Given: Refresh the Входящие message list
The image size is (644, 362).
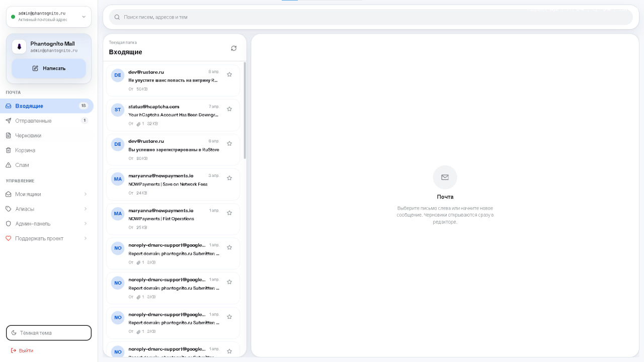Looking at the screenshot, I should tap(233, 48).
